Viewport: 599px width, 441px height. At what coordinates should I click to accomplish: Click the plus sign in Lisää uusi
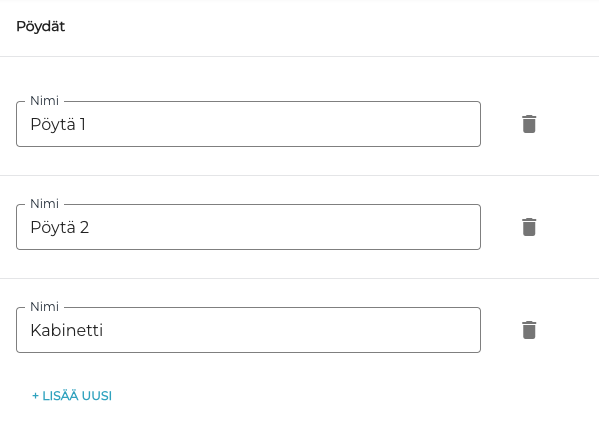click(x=36, y=396)
